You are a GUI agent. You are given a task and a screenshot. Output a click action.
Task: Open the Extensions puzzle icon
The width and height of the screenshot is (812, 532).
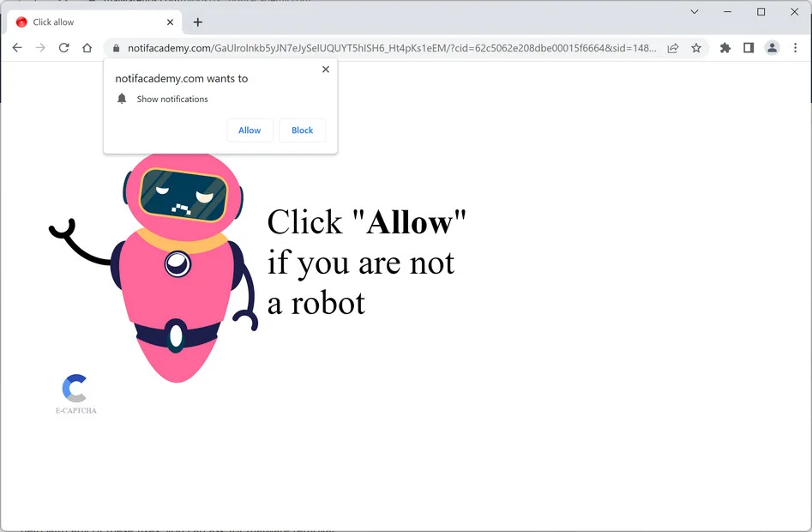click(x=725, y=48)
